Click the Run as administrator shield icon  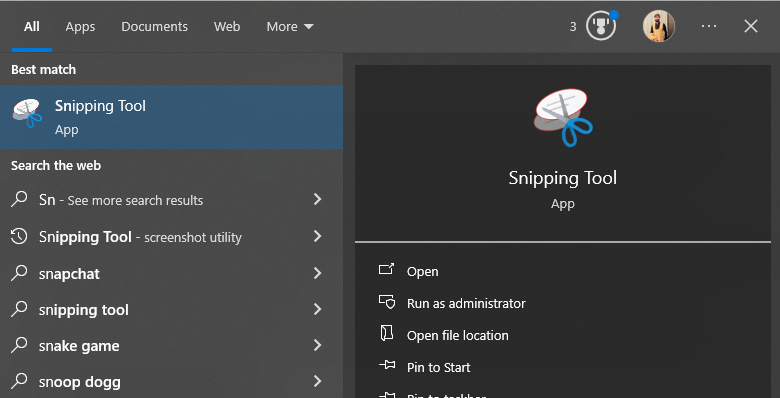tap(387, 302)
